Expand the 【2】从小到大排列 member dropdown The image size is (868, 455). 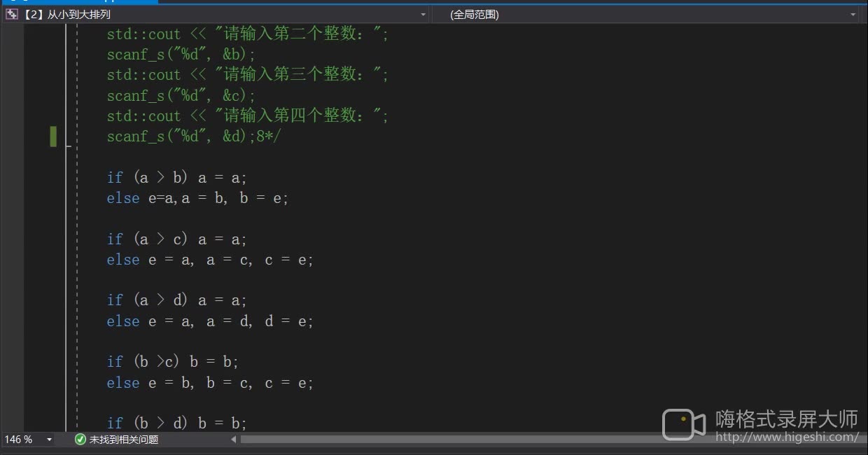(422, 14)
